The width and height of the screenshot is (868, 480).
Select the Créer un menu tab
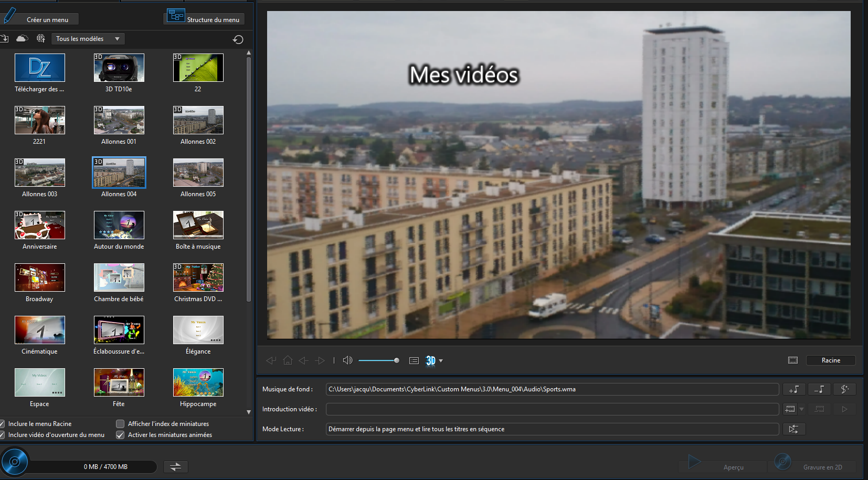[47, 19]
